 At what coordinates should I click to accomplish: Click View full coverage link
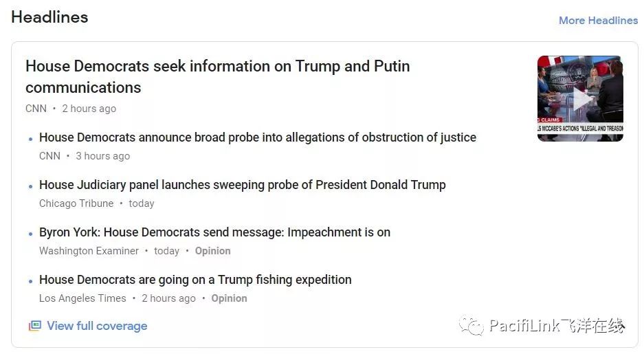coord(97,326)
